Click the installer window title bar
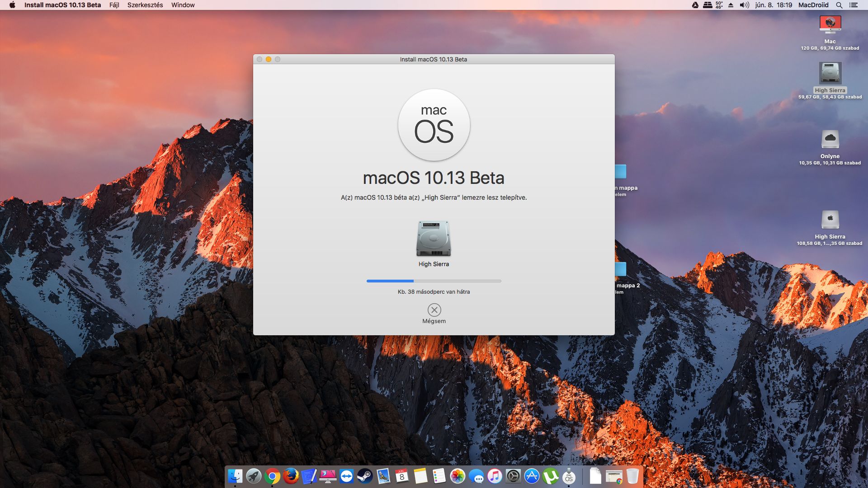Screen dimensions: 868x488 click(x=434, y=59)
